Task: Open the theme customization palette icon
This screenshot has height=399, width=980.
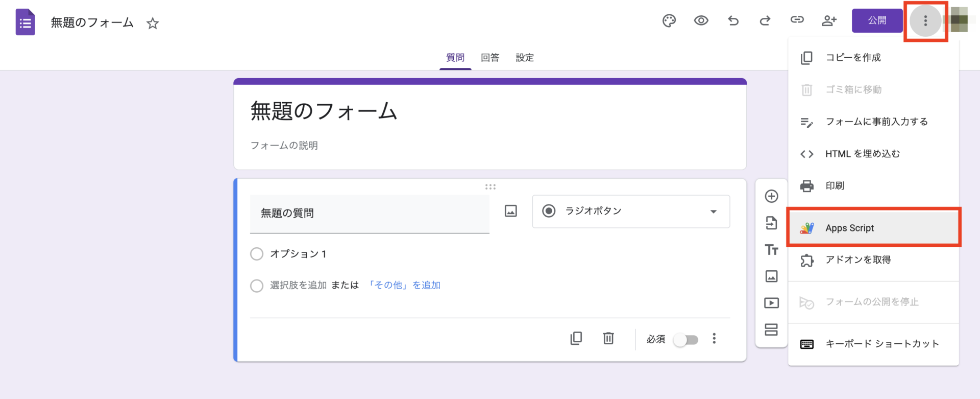Action: [x=669, y=20]
